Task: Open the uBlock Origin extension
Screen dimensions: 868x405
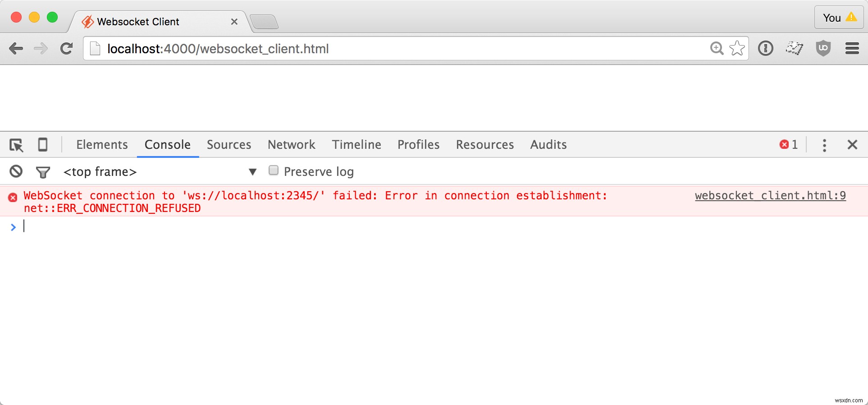Action: (x=823, y=48)
